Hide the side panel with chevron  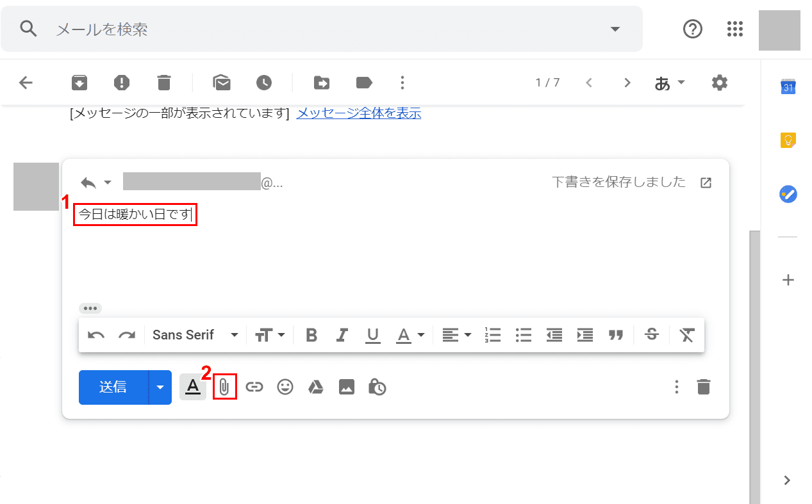pyautogui.click(x=788, y=480)
